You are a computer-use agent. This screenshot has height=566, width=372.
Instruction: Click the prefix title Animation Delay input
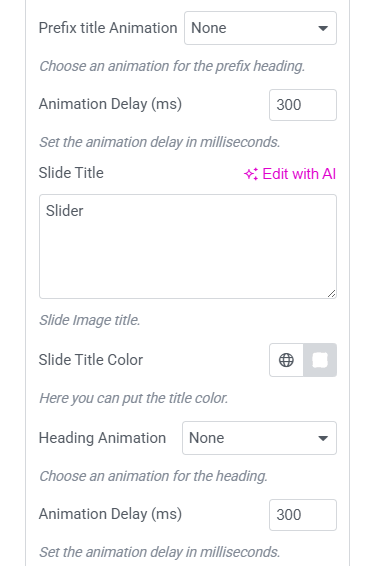tap(303, 105)
